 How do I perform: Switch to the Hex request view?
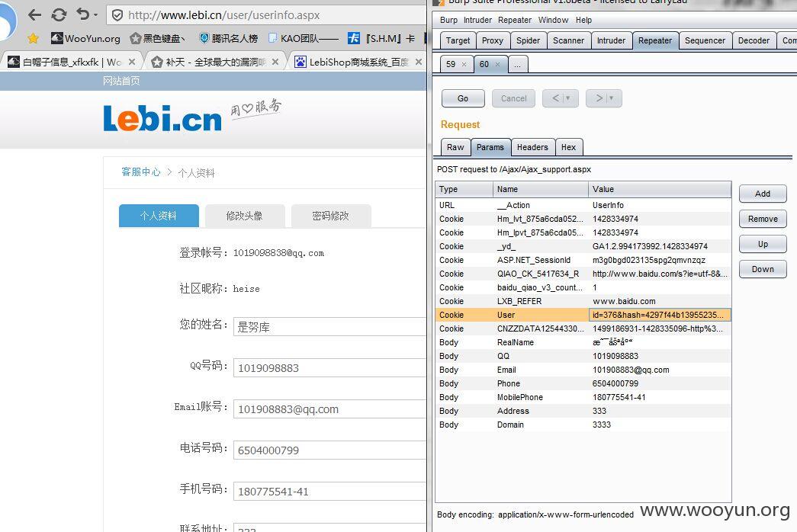tap(569, 147)
